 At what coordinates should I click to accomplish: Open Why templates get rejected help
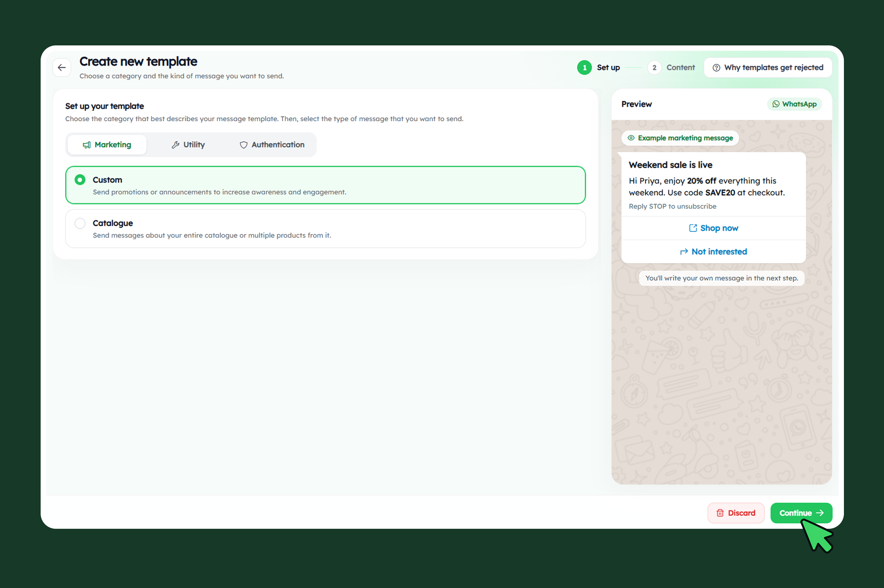tap(768, 67)
